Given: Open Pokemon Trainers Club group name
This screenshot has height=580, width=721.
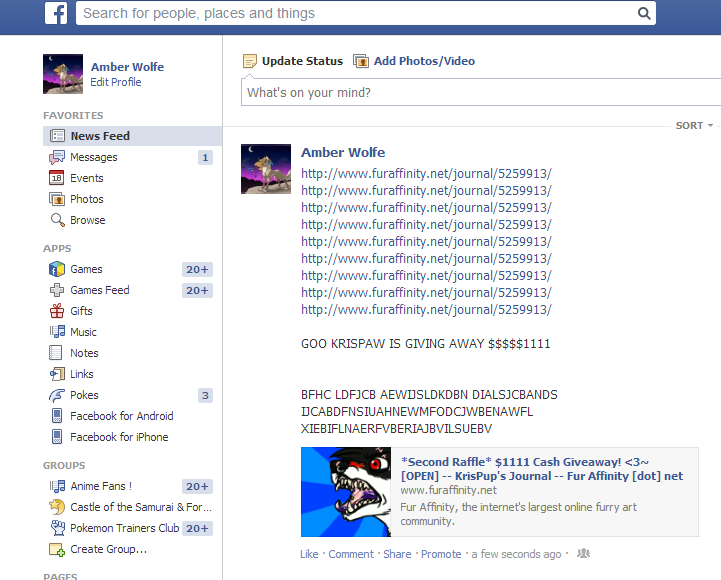Looking at the screenshot, I should [x=125, y=528].
